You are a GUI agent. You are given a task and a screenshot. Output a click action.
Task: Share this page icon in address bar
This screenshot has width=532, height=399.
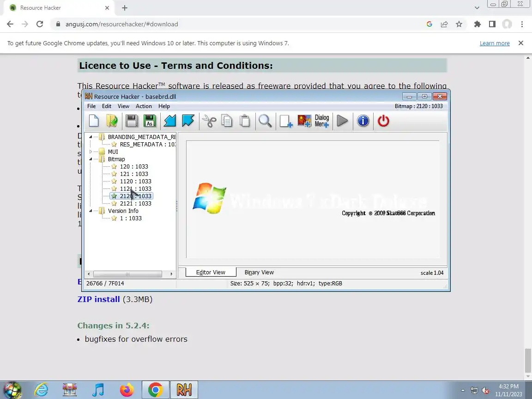(444, 24)
